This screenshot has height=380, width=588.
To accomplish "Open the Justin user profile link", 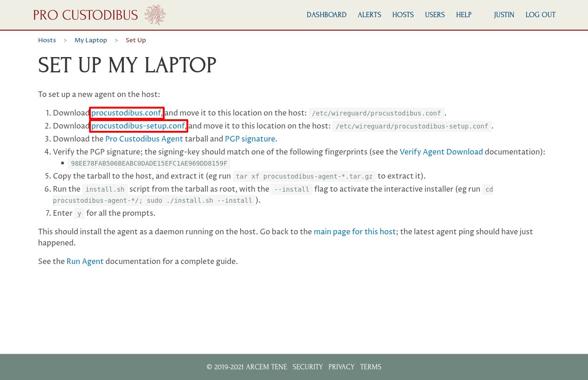I will [504, 15].
